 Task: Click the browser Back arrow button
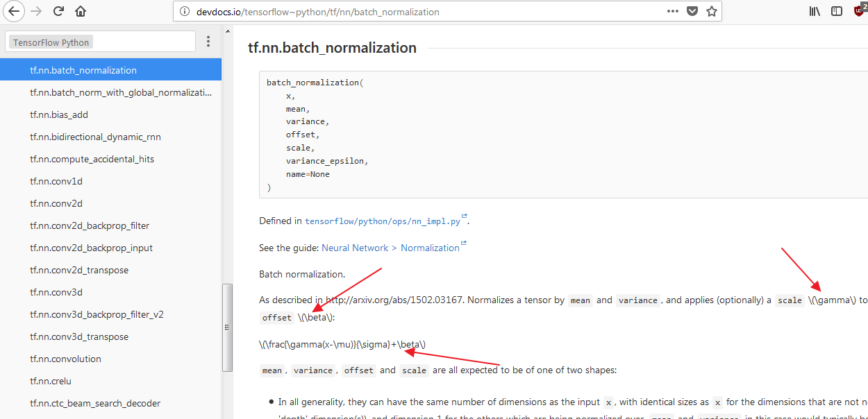(14, 11)
